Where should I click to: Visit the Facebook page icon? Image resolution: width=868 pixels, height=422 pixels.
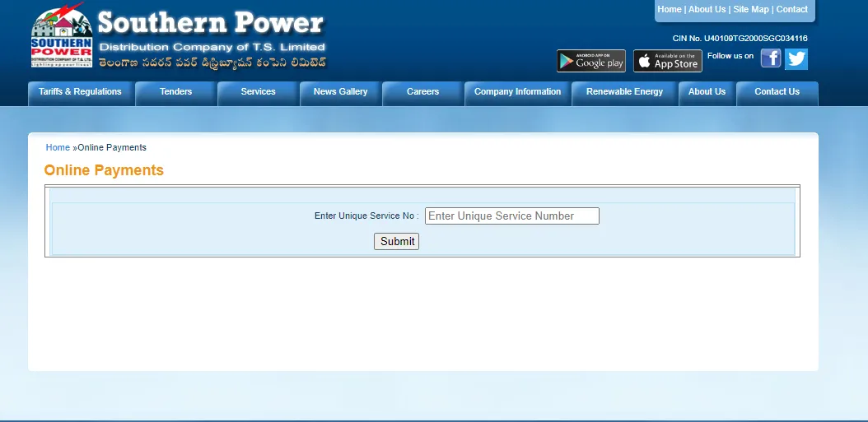click(x=770, y=58)
